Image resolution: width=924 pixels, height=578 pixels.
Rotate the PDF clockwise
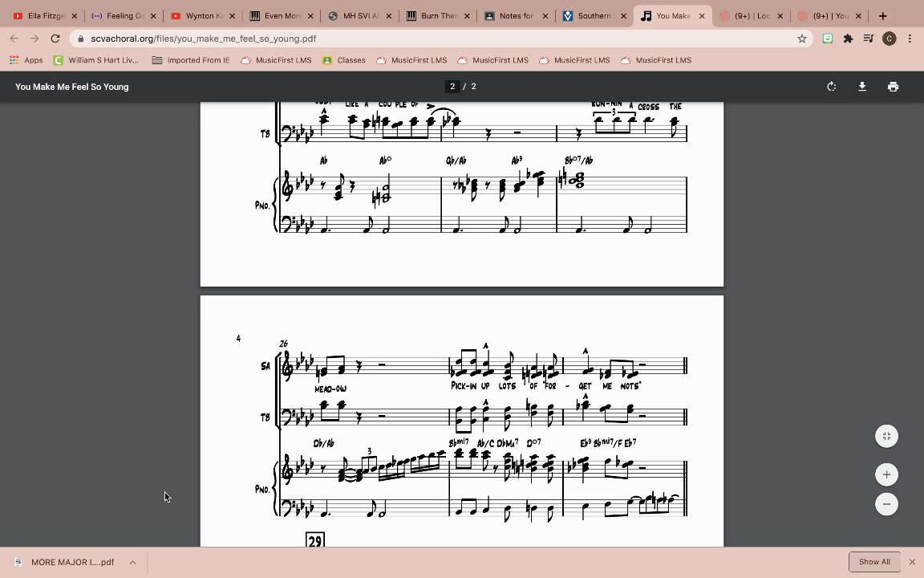click(832, 87)
